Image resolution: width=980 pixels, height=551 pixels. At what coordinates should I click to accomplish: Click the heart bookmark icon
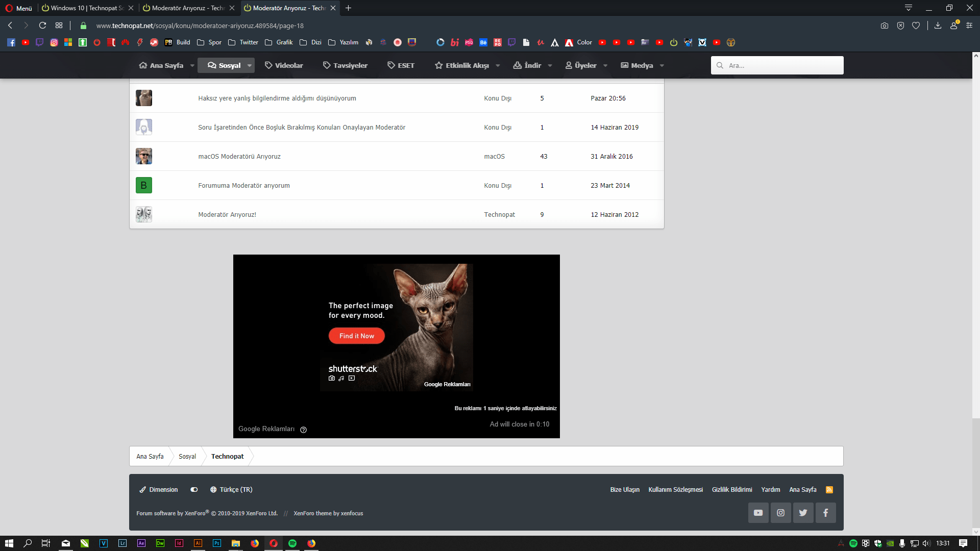pos(916,26)
